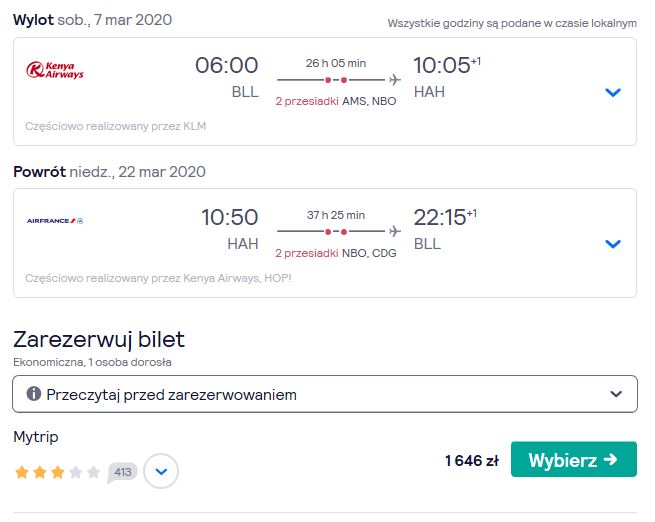Viewport: 655px width, 522px height.
Task: Click the 1 646 zł price
Action: coord(472,461)
